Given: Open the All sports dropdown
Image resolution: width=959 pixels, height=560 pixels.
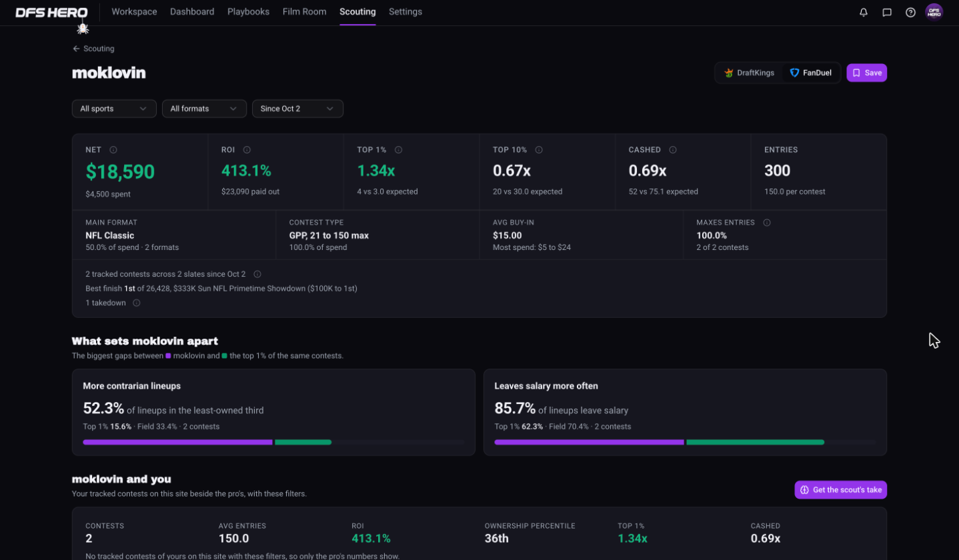Looking at the screenshot, I should click(114, 109).
